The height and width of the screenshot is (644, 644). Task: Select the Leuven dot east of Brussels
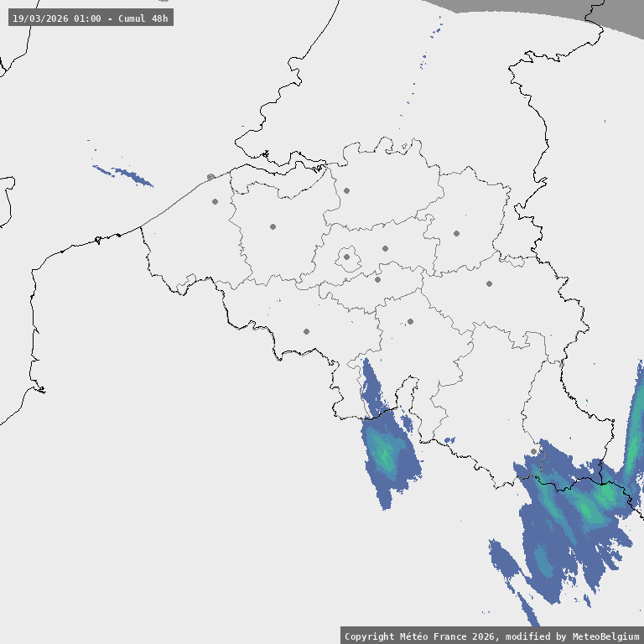(385, 248)
